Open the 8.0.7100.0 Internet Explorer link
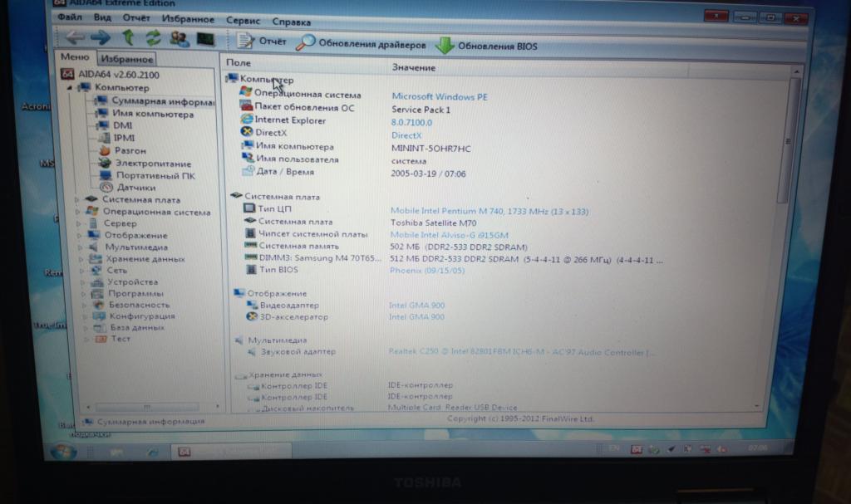This screenshot has height=504, width=851. [x=411, y=123]
